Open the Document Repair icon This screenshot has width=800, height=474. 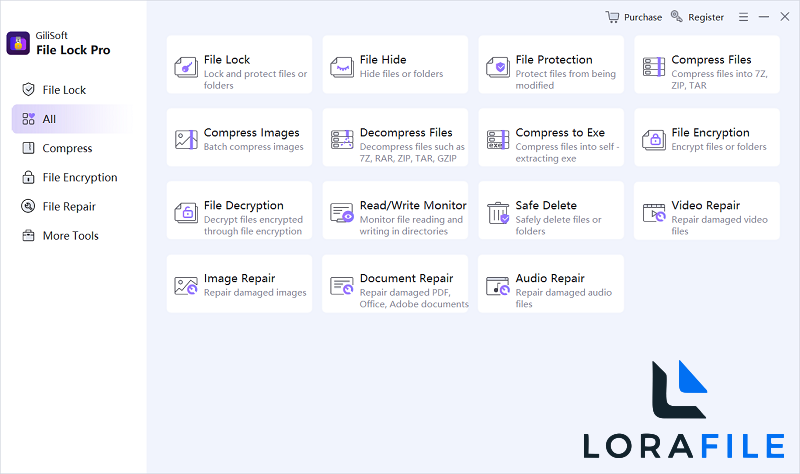click(x=342, y=286)
